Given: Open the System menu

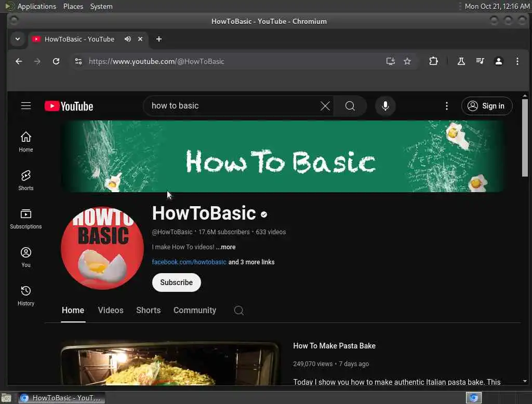Looking at the screenshot, I should pos(101,6).
